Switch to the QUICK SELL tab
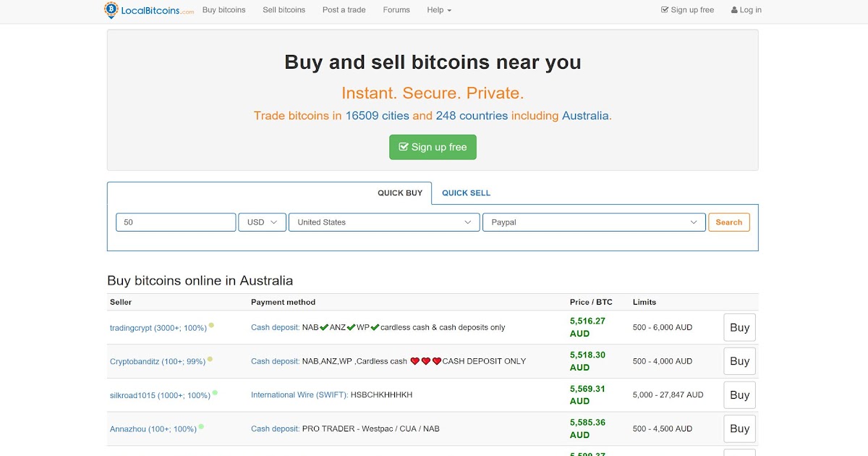Viewport: 868px width, 456px height. [x=466, y=193]
